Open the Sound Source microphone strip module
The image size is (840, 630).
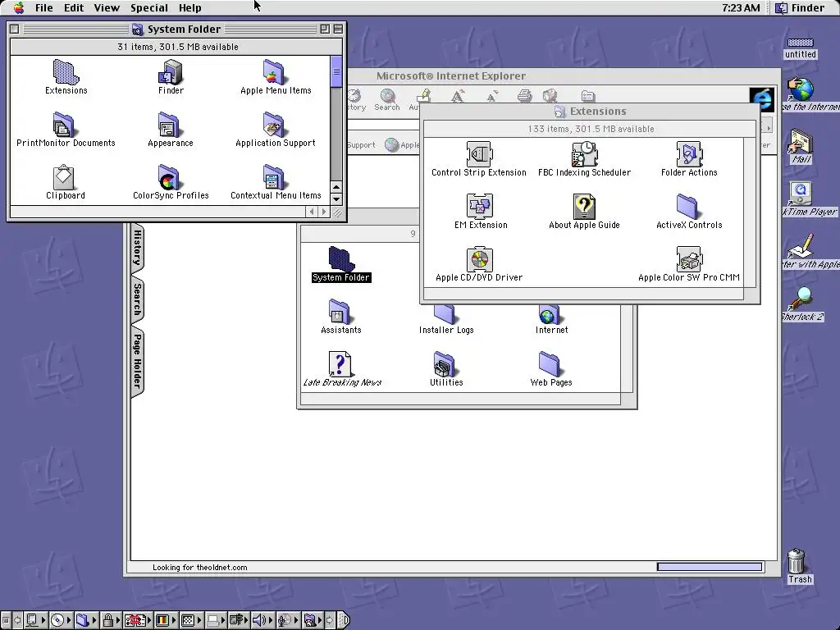click(288, 620)
